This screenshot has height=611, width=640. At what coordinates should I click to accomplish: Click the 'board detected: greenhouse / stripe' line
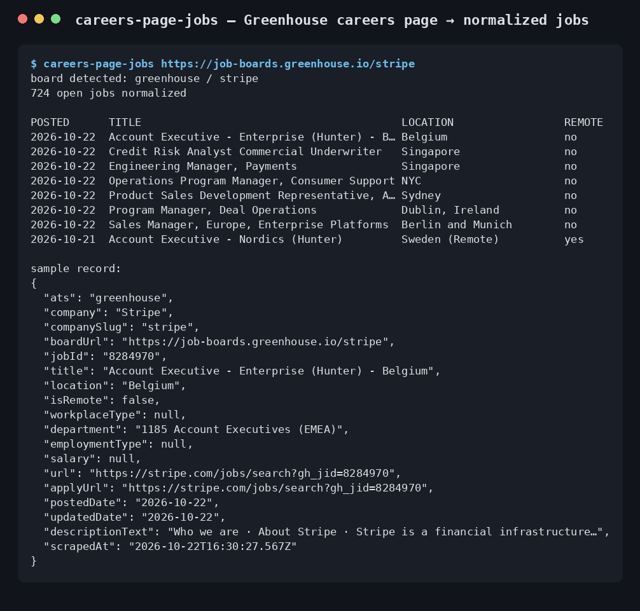[x=144, y=78]
